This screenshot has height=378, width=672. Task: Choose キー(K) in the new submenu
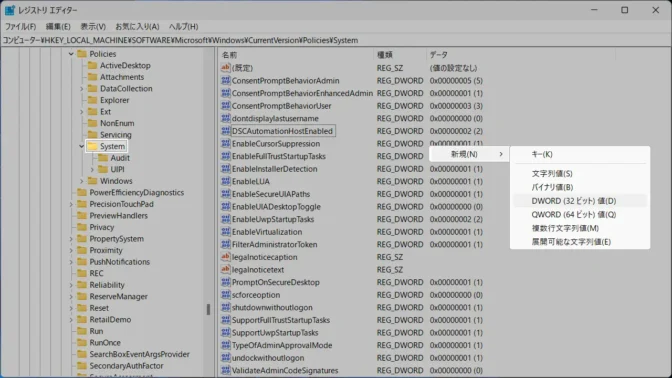point(580,154)
